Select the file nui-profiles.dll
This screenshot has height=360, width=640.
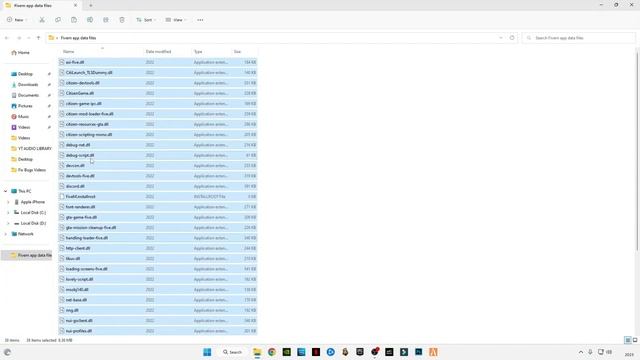[x=158, y=331]
